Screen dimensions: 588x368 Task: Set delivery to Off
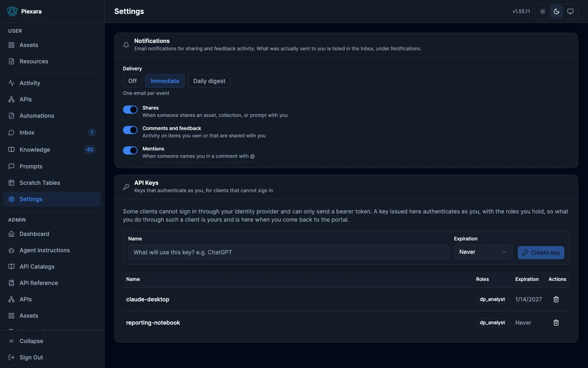click(132, 81)
